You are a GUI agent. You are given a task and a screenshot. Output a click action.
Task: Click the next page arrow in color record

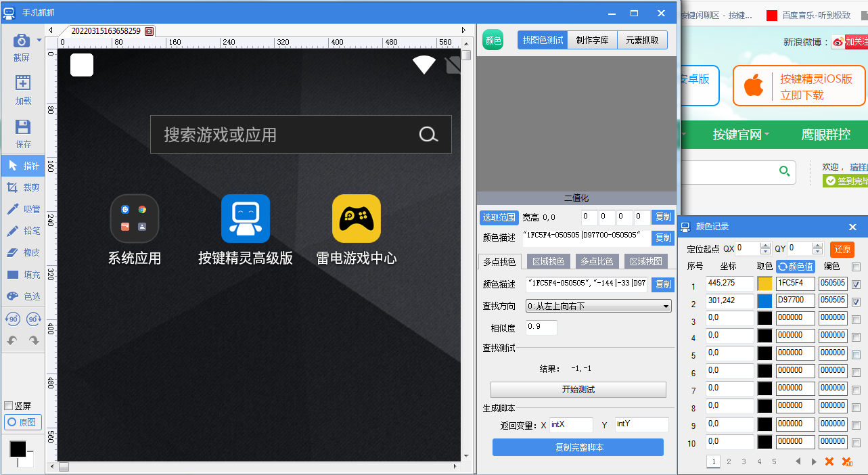click(814, 461)
